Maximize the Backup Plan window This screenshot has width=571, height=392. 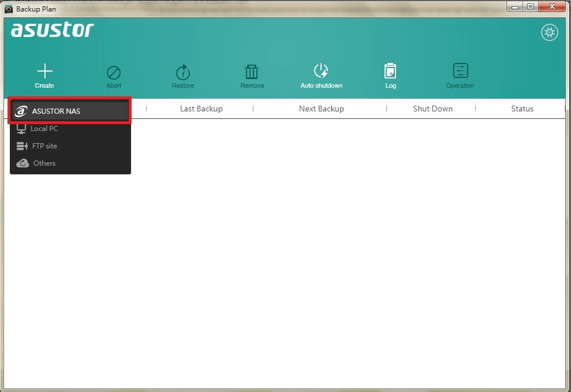click(x=531, y=7)
